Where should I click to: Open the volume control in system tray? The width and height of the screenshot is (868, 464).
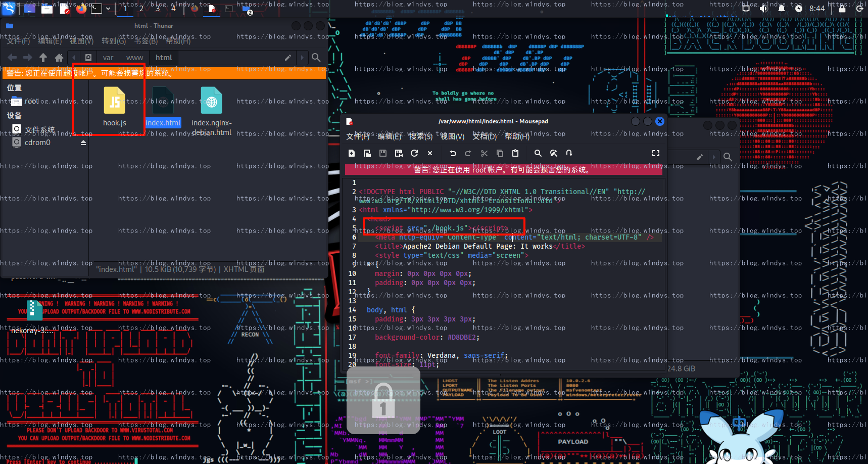tap(764, 9)
